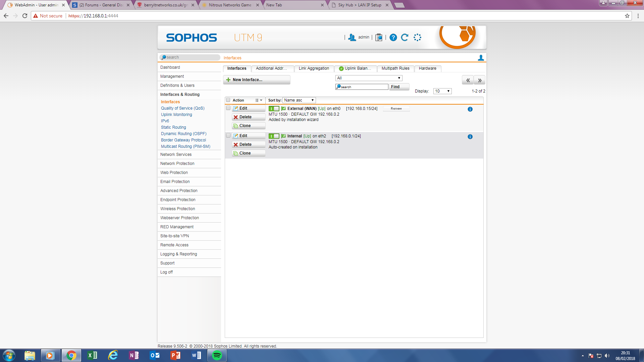
Task: Switch to Sky Hub LAN IP Setup browser tab
Action: click(360, 5)
